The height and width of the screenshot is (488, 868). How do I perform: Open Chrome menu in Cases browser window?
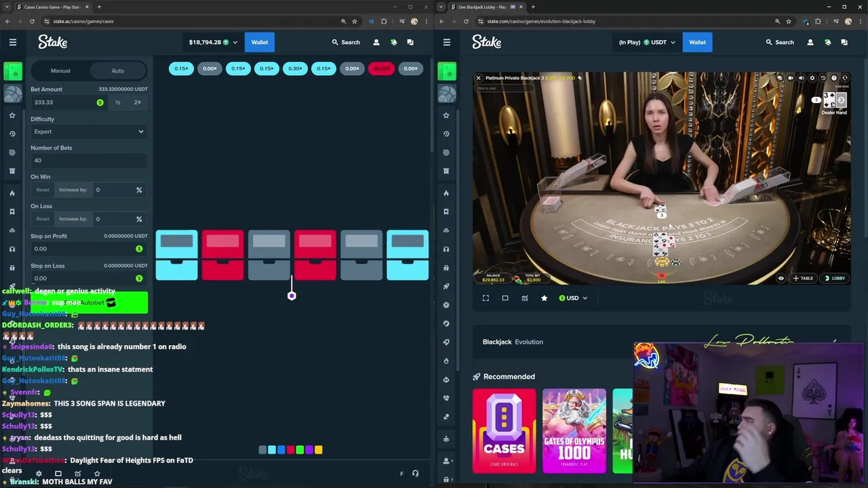click(x=427, y=21)
